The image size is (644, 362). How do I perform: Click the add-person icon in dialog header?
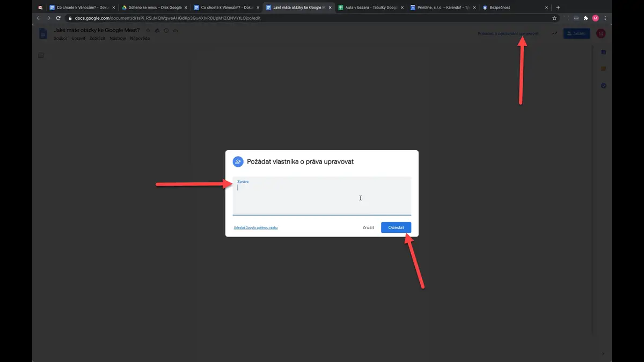[x=238, y=161]
